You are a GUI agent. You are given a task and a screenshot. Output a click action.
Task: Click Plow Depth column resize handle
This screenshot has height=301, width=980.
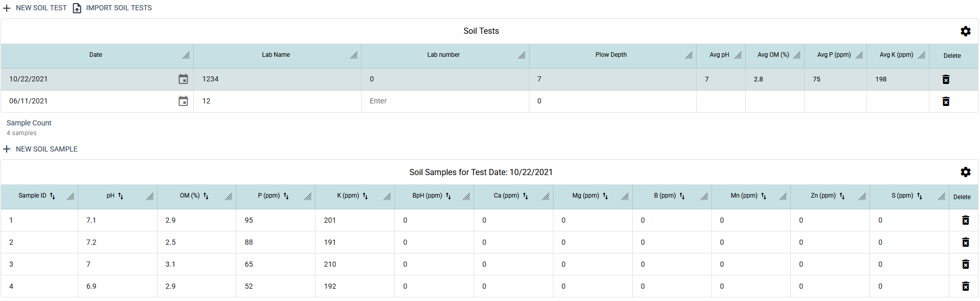689,55
